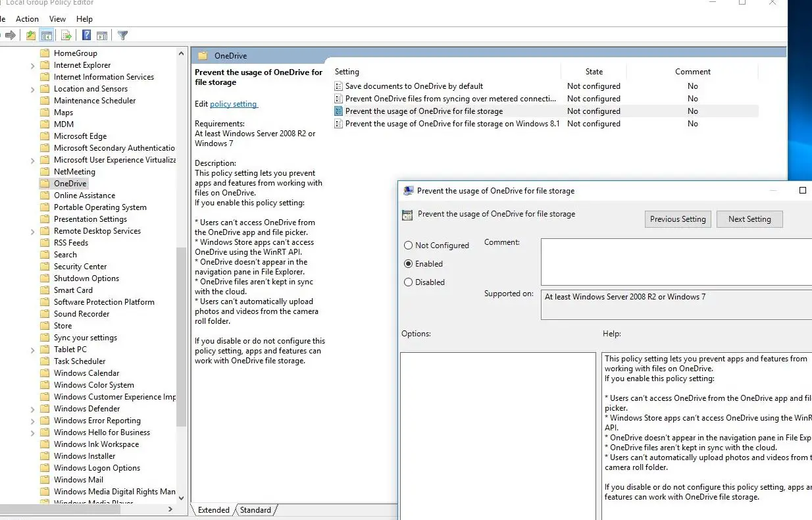812x520 pixels.
Task: Click the folder icon next to Search
Action: pyautogui.click(x=45, y=255)
